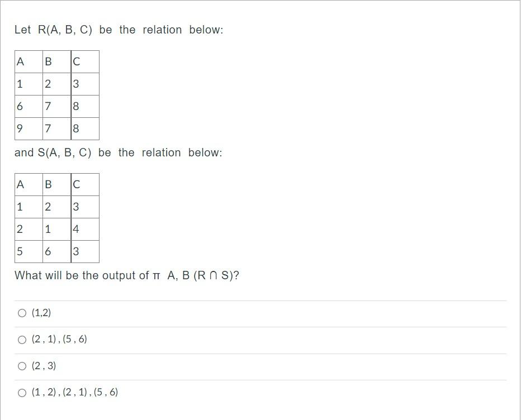The width and height of the screenshot is (521, 420).
Task: Click the heading mentioning relation R(A, B, C)
Action: pyautogui.click(x=119, y=30)
